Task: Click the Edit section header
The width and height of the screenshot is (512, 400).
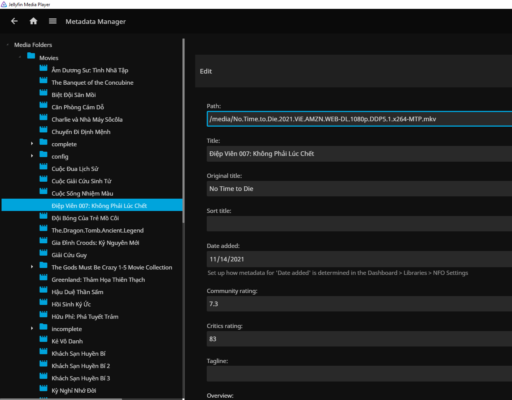Action: (x=353, y=71)
